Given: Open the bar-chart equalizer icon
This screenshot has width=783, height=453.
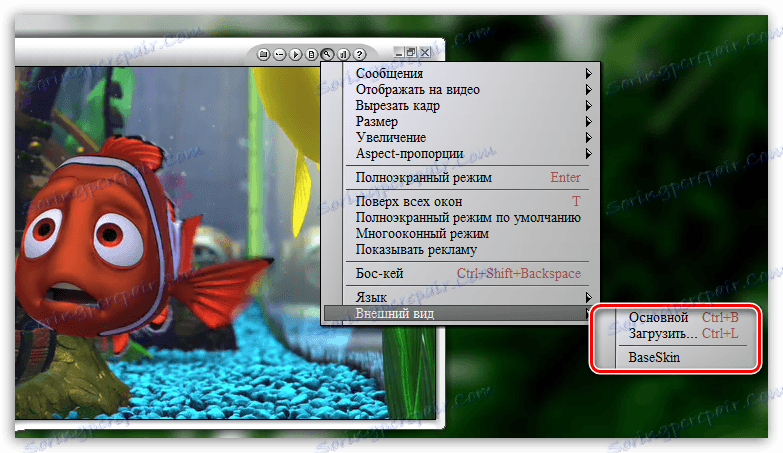Looking at the screenshot, I should [x=344, y=54].
